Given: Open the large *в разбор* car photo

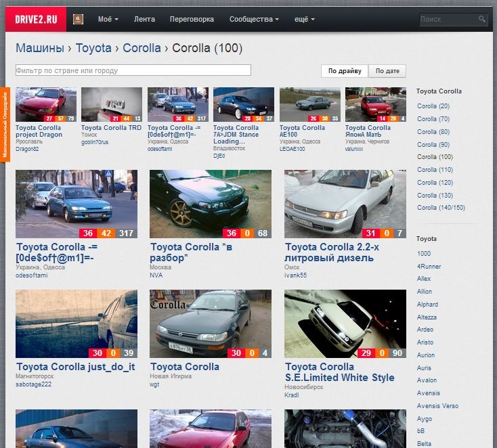Looking at the screenshot, I should point(211,204).
